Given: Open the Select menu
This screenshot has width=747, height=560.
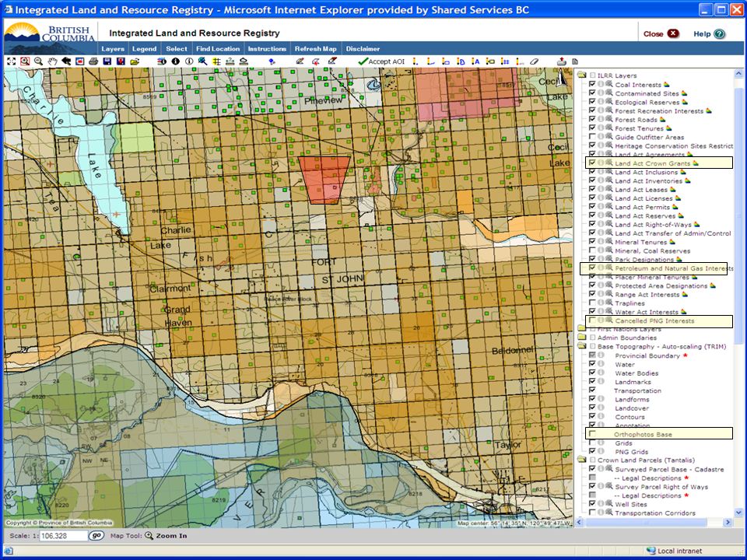Looking at the screenshot, I should tap(177, 48).
